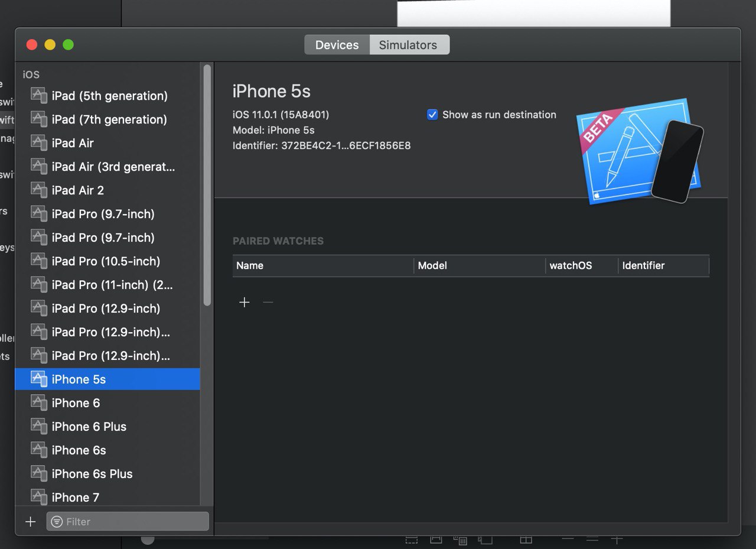Click the iPhone 5s heading in details
The height and width of the screenshot is (549, 756).
(x=272, y=91)
